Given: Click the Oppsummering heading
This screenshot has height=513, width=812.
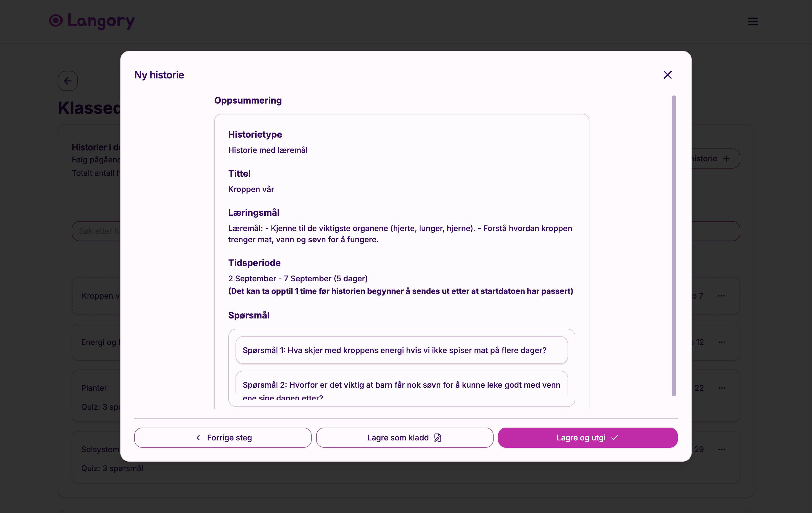Looking at the screenshot, I should [x=248, y=100].
